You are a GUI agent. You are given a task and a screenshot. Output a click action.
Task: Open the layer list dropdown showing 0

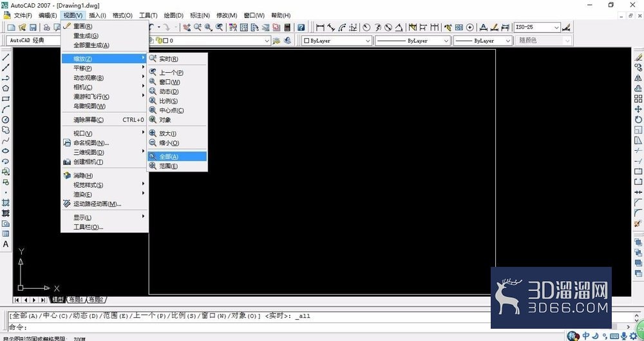(209, 41)
